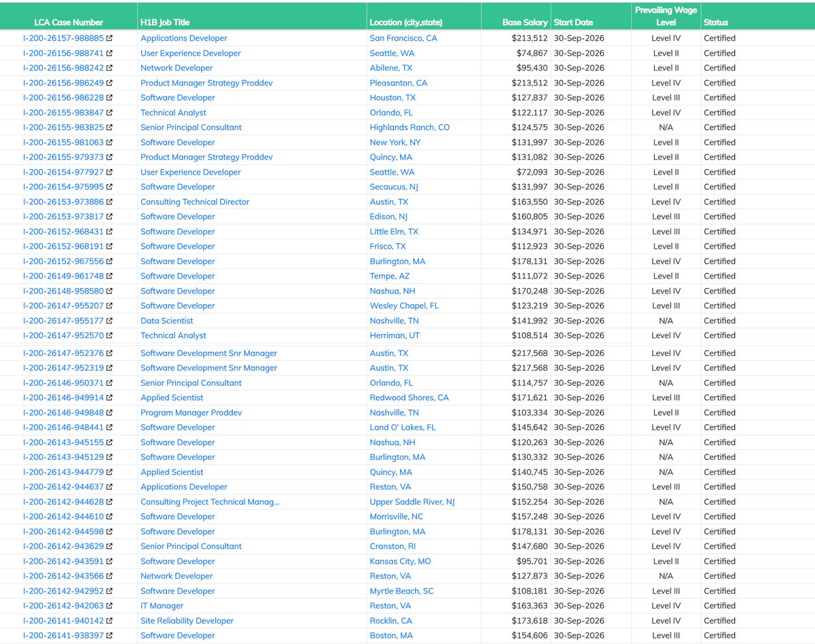815x644 pixels.
Task: Open Applied Scientist title in Redwood Shores row
Action: 172,397
